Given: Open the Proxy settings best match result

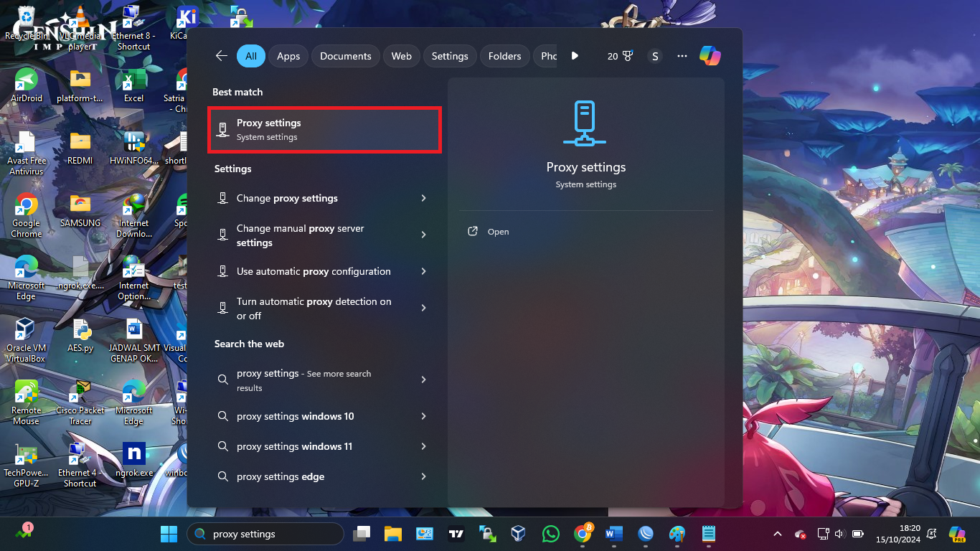Looking at the screenshot, I should tap(324, 130).
